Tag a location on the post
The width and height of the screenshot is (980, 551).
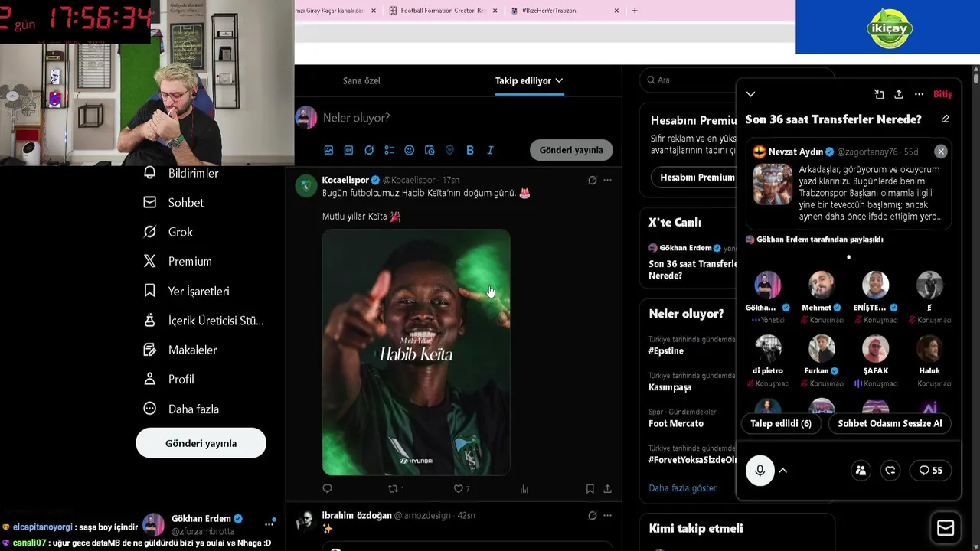coord(449,150)
